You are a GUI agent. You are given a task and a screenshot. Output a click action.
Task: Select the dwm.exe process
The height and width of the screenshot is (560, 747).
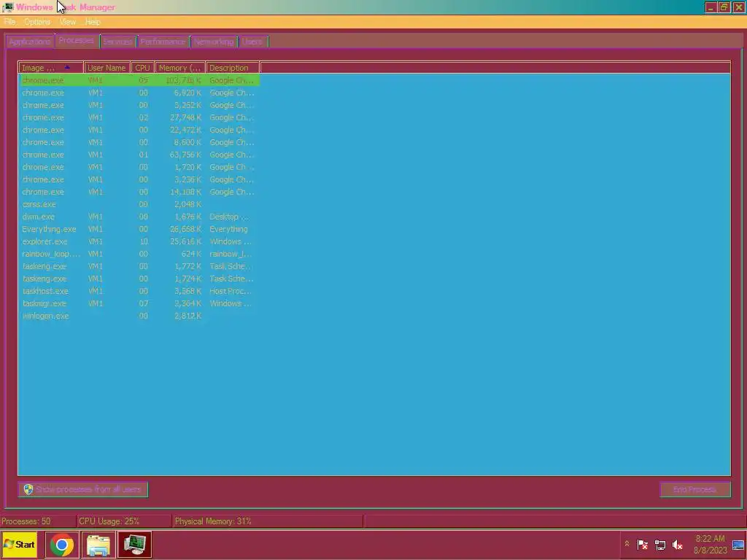click(139, 217)
